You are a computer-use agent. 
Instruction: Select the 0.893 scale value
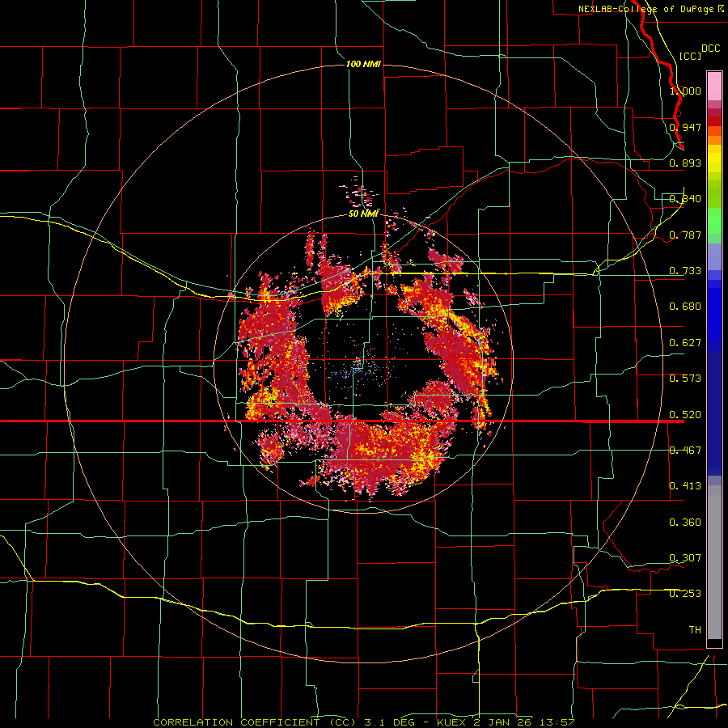(x=685, y=163)
